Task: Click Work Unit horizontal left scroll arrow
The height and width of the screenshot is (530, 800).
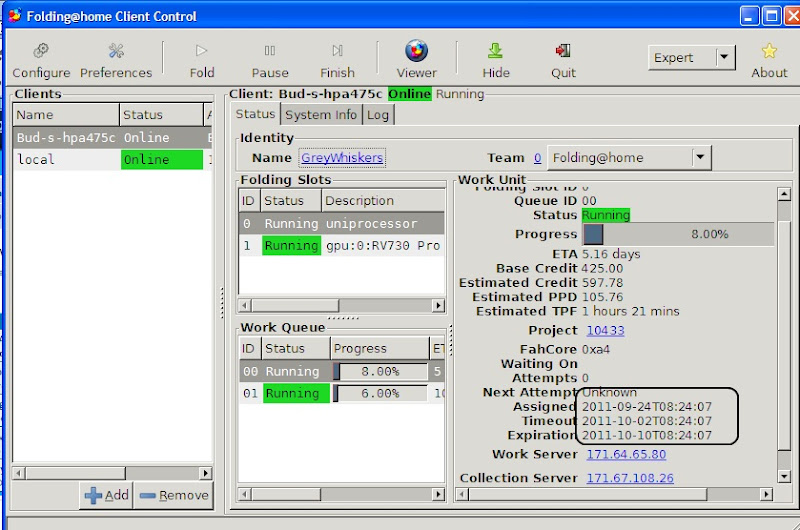Action: tap(462, 494)
